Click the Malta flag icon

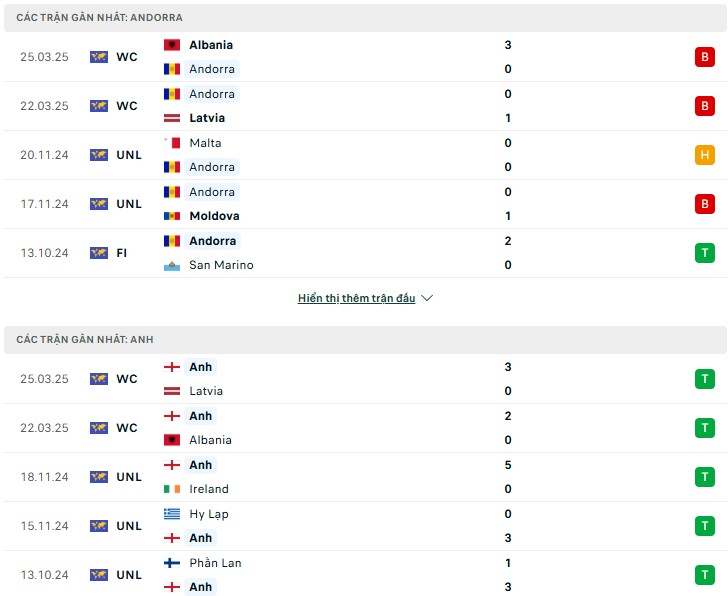[172, 143]
